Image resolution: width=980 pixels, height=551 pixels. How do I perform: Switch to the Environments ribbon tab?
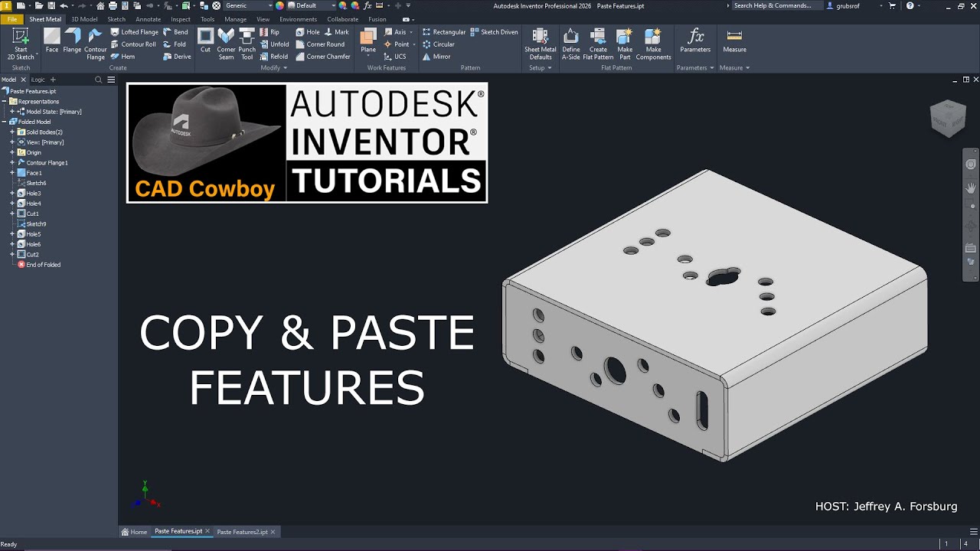coord(298,19)
